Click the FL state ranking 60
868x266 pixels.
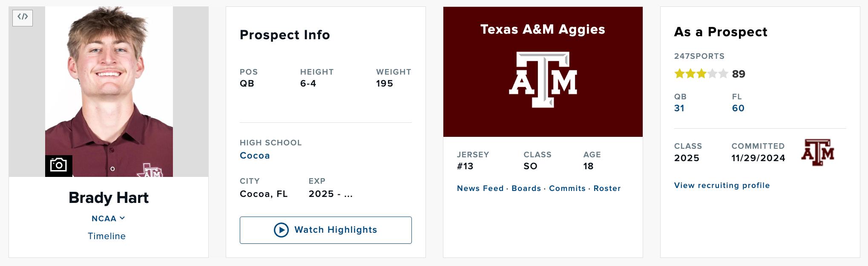click(x=738, y=108)
